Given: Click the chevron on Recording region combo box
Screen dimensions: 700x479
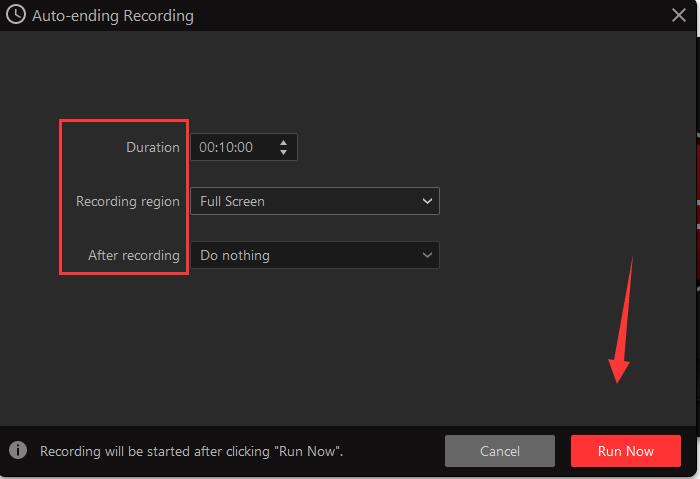Looking at the screenshot, I should click(x=427, y=201).
